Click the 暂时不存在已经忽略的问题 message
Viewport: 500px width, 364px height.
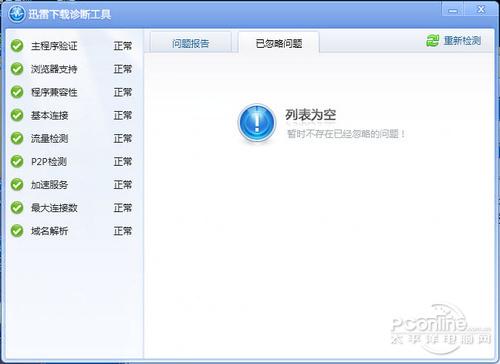pos(346,134)
